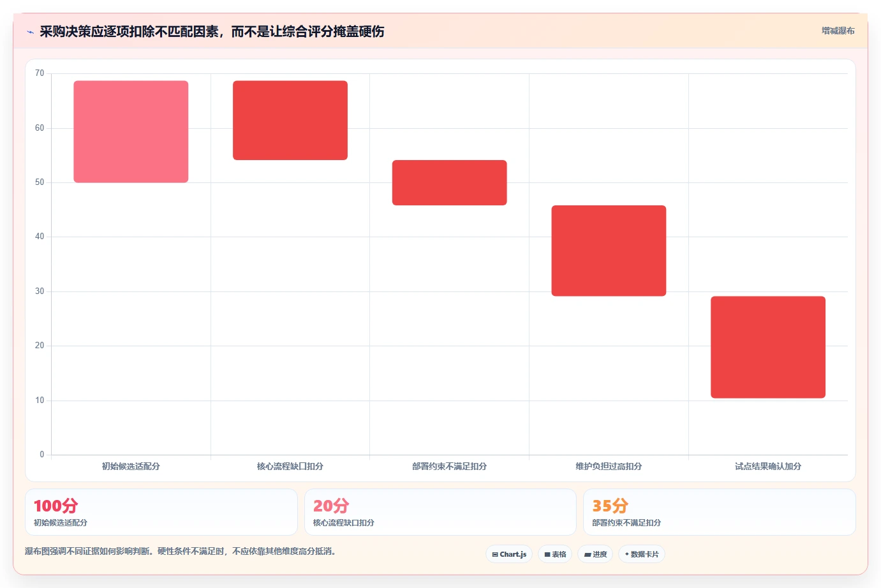Click the red 核心流程缺口扣分 bar

pyautogui.click(x=290, y=120)
